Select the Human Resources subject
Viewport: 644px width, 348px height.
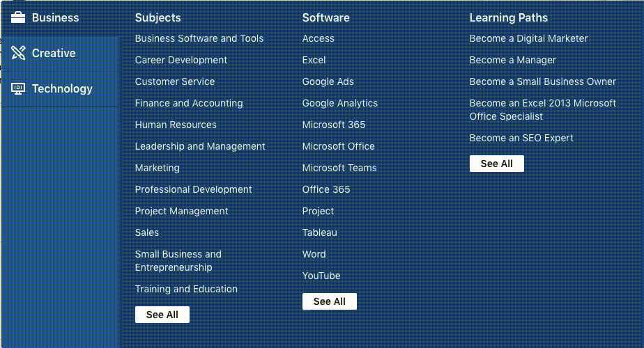pos(176,125)
